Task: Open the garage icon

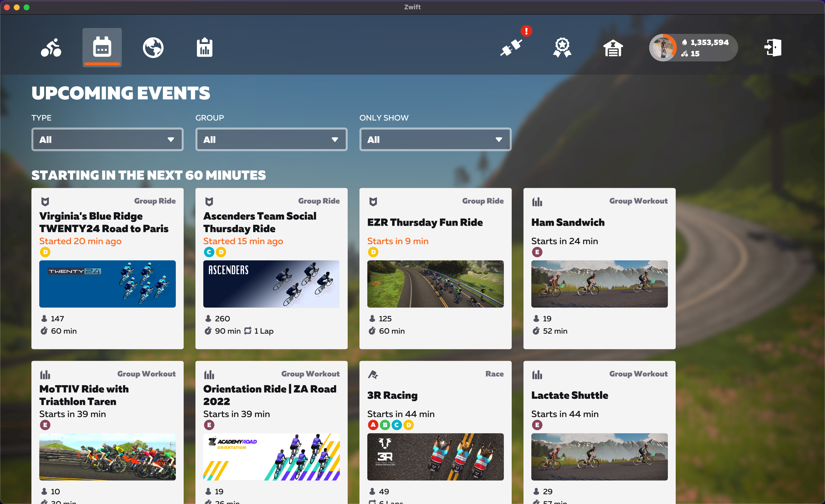Action: coord(613,48)
